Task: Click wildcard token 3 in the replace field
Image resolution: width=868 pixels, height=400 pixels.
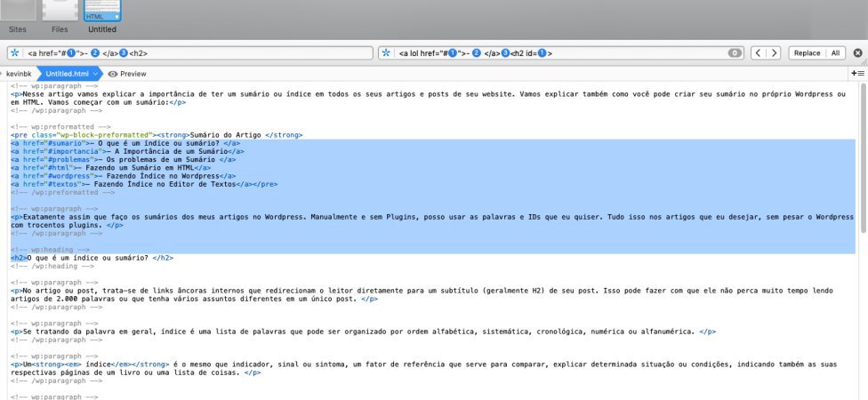Action: point(505,53)
